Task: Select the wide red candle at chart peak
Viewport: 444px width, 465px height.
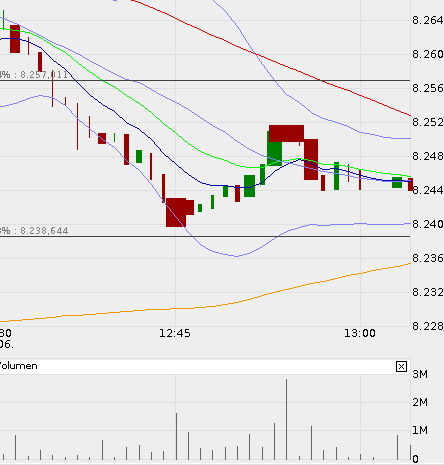Action: [x=286, y=133]
